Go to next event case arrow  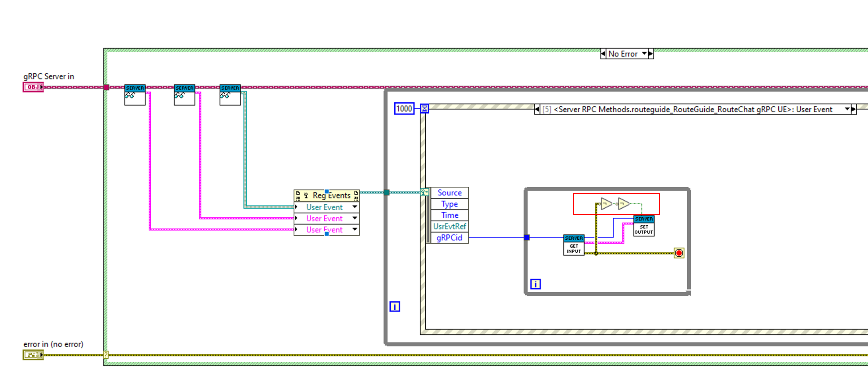pyautogui.click(x=853, y=109)
